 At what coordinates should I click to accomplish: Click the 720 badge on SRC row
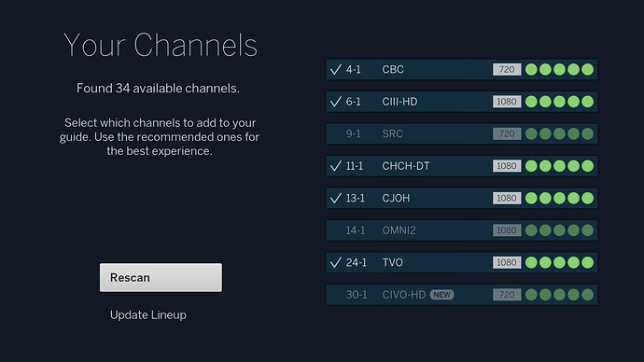click(x=507, y=133)
